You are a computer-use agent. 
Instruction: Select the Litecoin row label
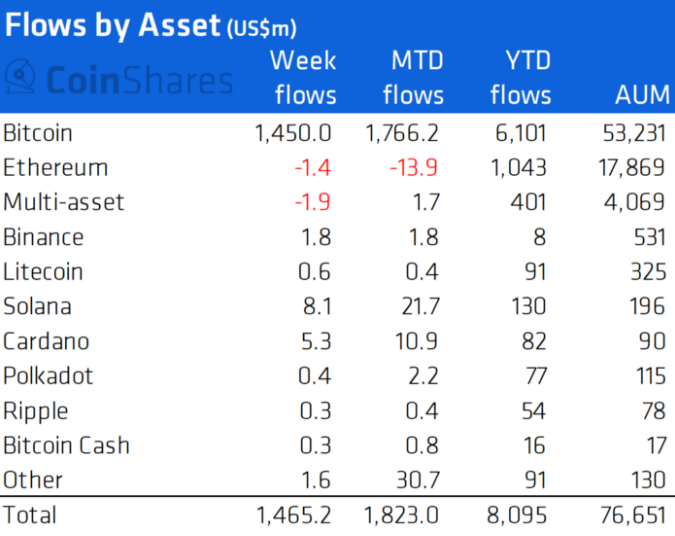coord(43,271)
